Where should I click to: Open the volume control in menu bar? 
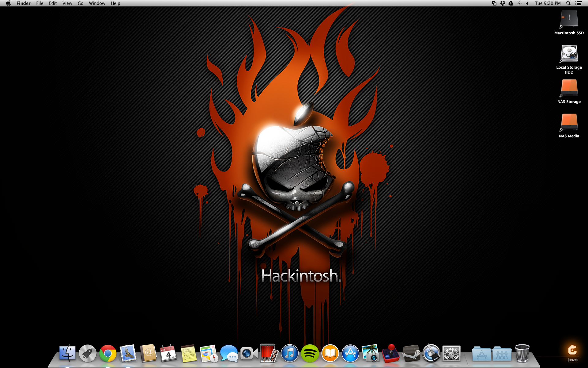click(527, 3)
